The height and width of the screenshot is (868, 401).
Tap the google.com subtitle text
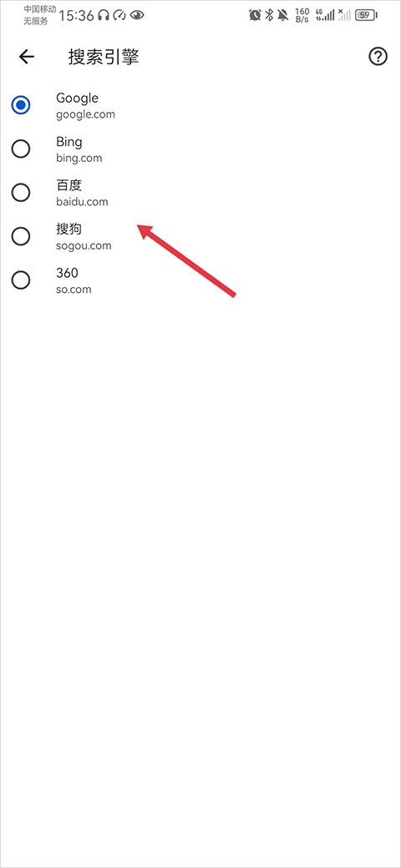(85, 114)
